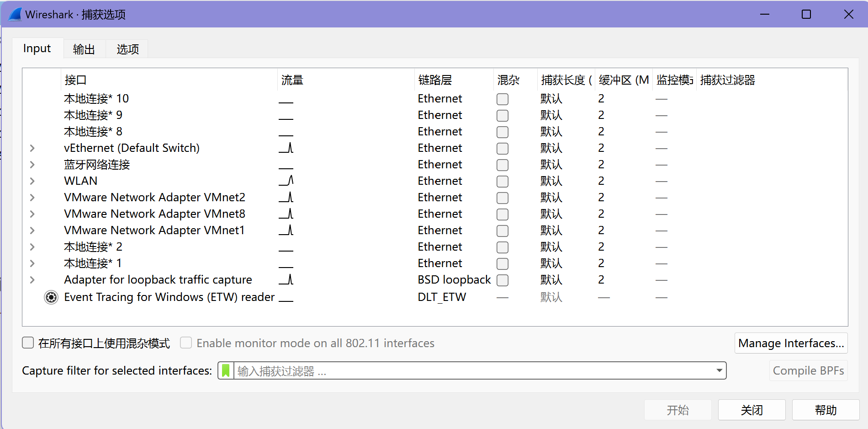Click the traffic sparkline for vEthernet (Default Switch)
Image resolution: width=868 pixels, height=429 pixels.
[286, 148]
